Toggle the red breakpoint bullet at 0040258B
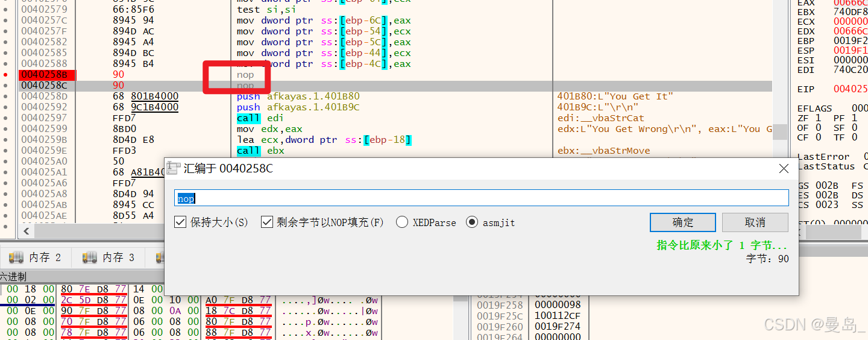This screenshot has width=868, height=340. 5,75
